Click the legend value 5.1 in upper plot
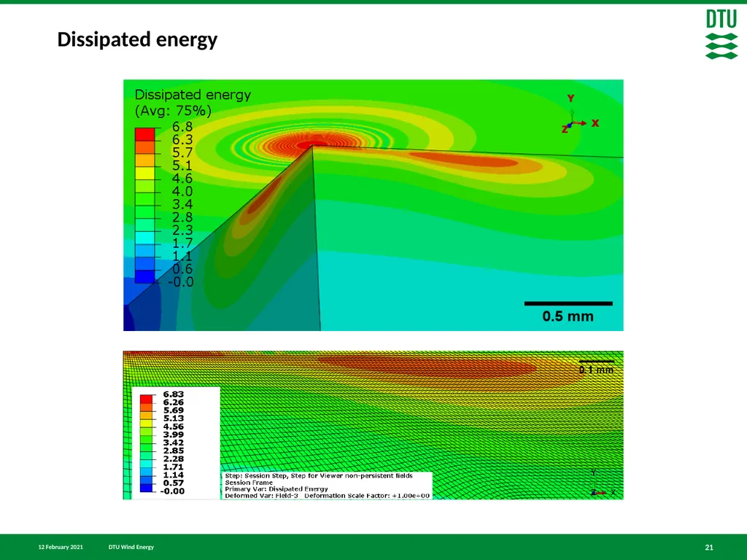The height and width of the screenshot is (560, 747). 182,166
